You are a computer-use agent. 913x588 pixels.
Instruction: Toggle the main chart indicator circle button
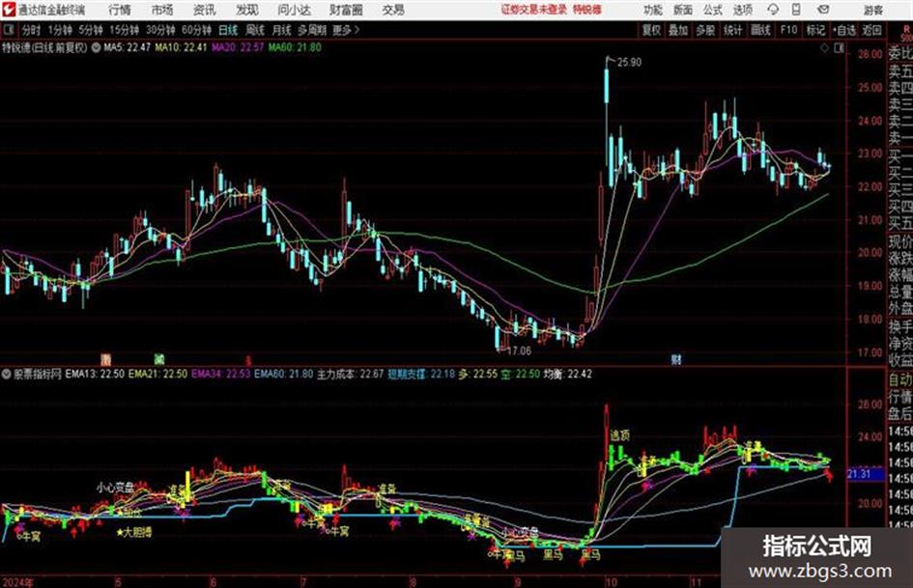pyautogui.click(x=96, y=47)
